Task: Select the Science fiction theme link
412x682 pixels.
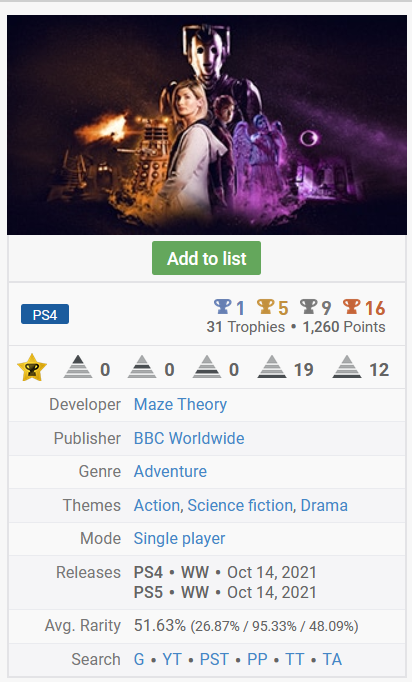Action: click(240, 505)
